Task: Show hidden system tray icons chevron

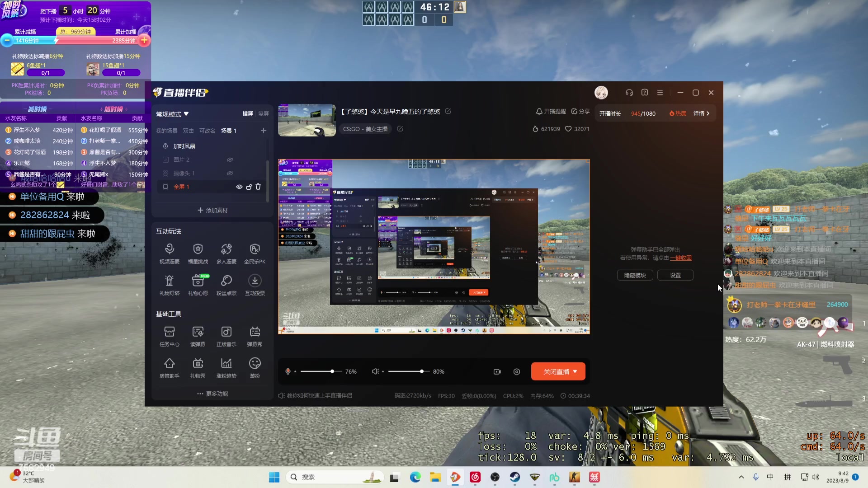Action: 741,477
